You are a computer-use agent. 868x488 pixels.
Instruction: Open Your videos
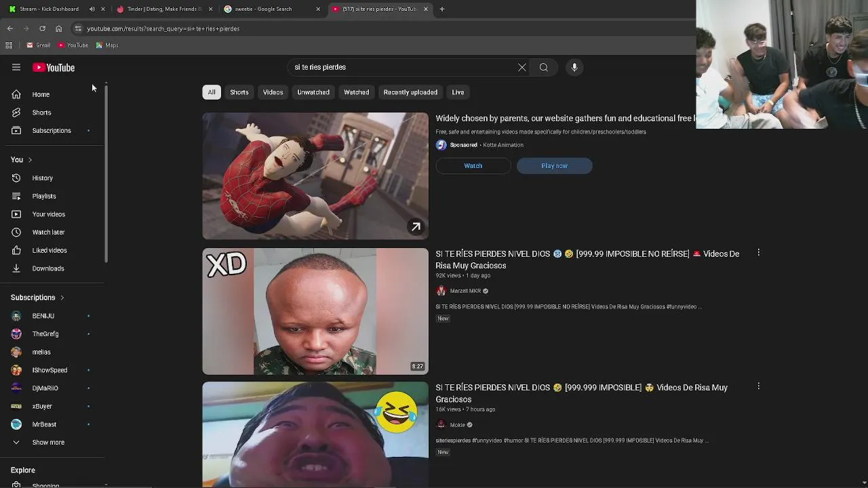pos(53,214)
